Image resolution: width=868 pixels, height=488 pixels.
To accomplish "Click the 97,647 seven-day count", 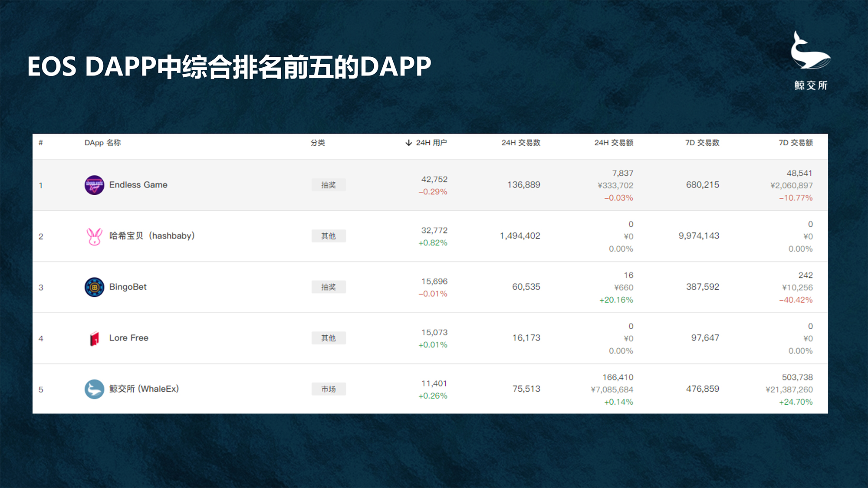I will tap(705, 337).
